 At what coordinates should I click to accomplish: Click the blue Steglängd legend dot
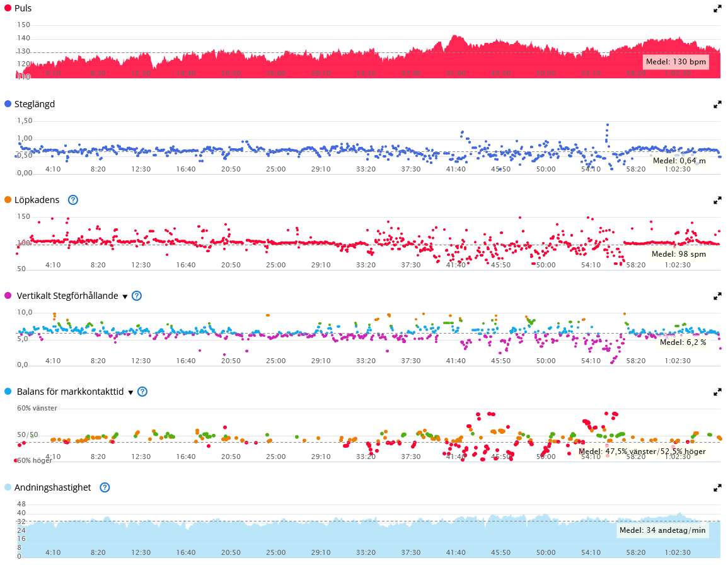pos(8,103)
